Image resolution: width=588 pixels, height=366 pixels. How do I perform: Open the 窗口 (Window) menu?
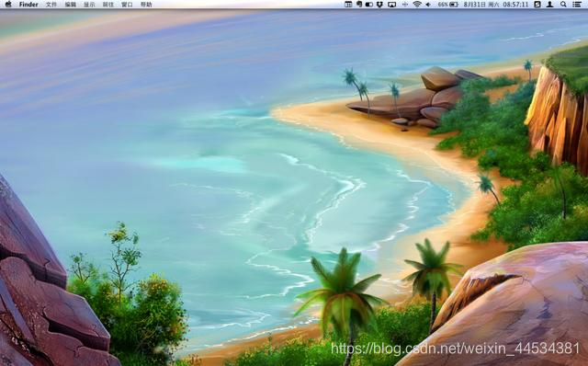coord(127,5)
